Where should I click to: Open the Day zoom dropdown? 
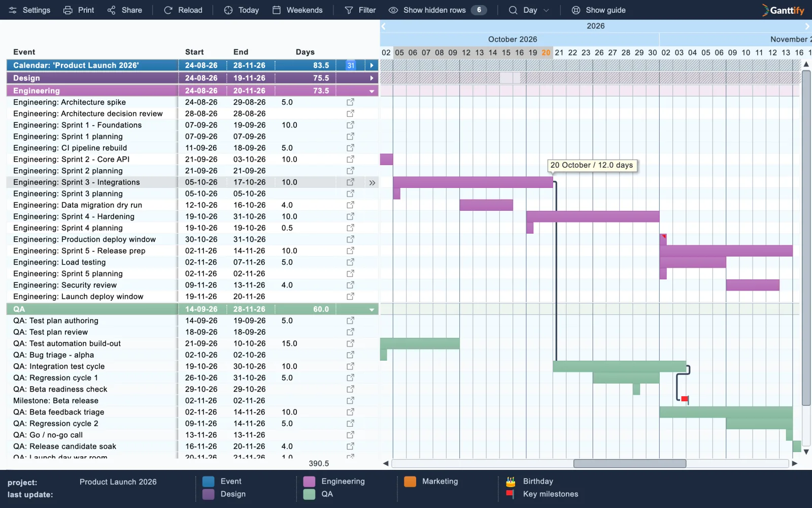(529, 10)
